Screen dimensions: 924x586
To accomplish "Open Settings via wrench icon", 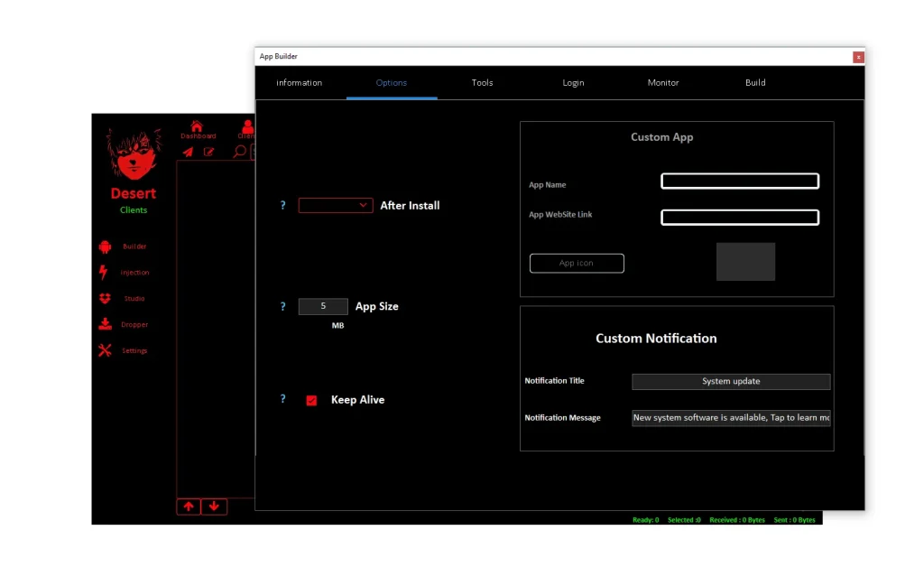I will [105, 351].
